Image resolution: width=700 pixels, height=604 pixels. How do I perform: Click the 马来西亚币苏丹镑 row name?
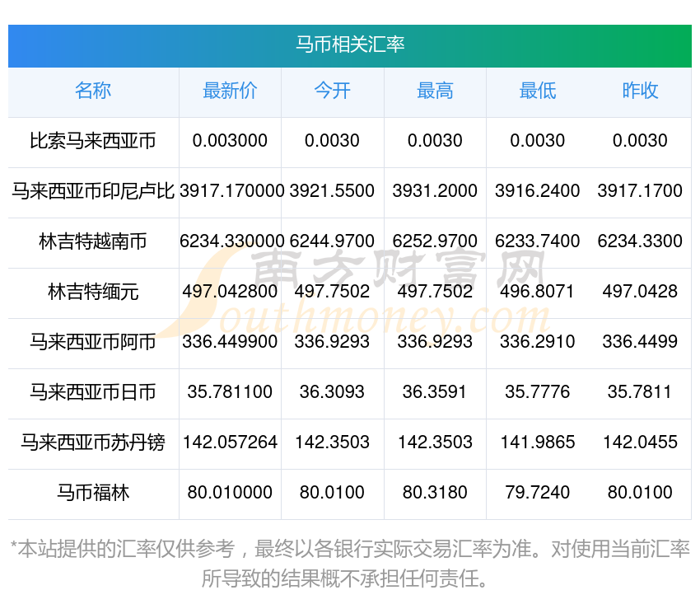93,442
